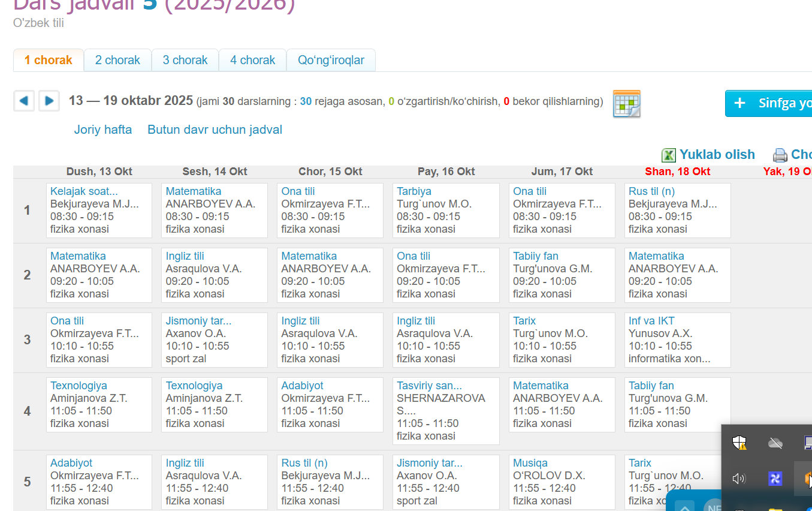Open Musiqa lesson on Friday
The width and height of the screenshot is (812, 511).
coord(530,463)
